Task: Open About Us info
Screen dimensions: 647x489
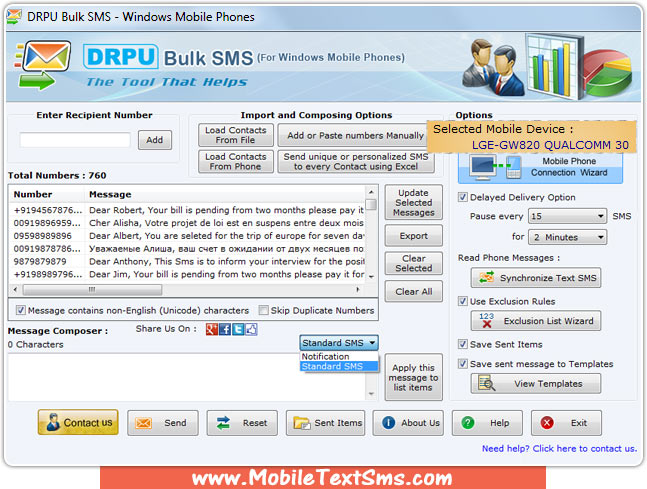Action: 408,423
